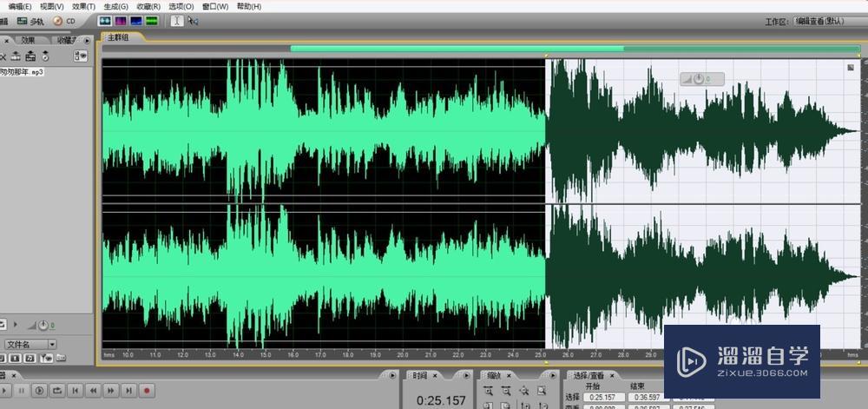Switch to the 效果 panel tab
The width and height of the screenshot is (868, 409).
pyautogui.click(x=28, y=40)
